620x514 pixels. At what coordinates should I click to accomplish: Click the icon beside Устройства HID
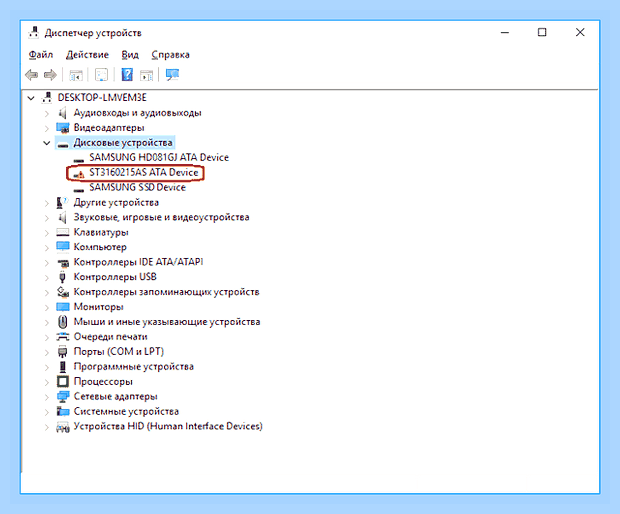coord(62,427)
